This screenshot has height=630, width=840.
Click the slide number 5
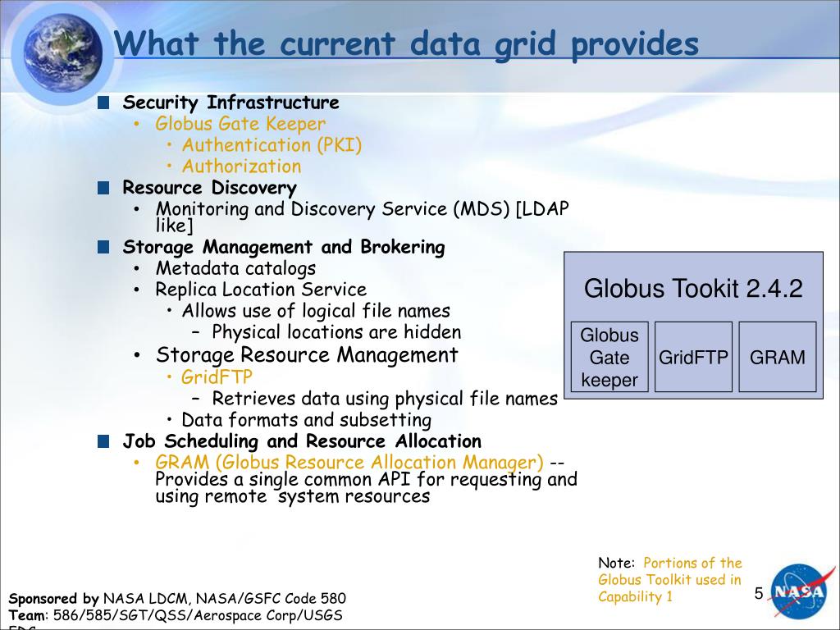(x=759, y=594)
